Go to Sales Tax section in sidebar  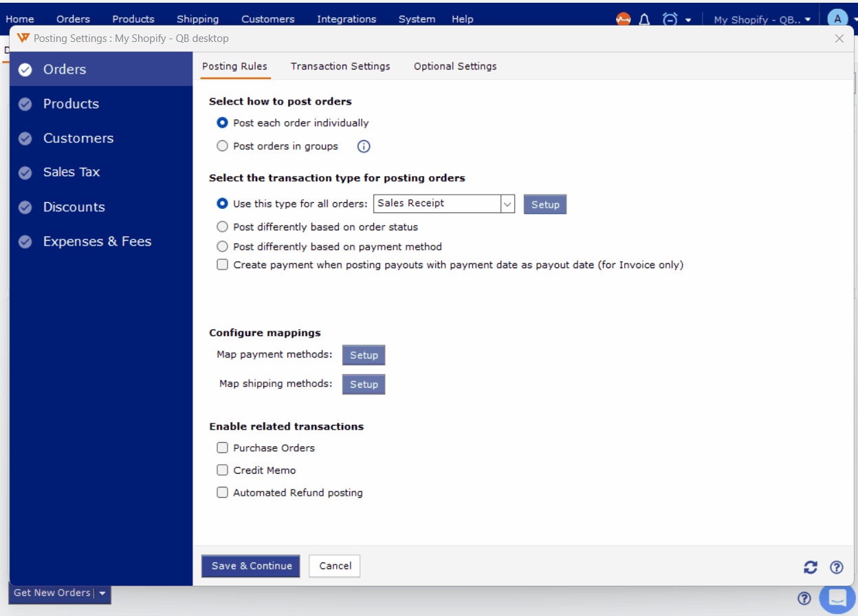[x=101, y=173]
